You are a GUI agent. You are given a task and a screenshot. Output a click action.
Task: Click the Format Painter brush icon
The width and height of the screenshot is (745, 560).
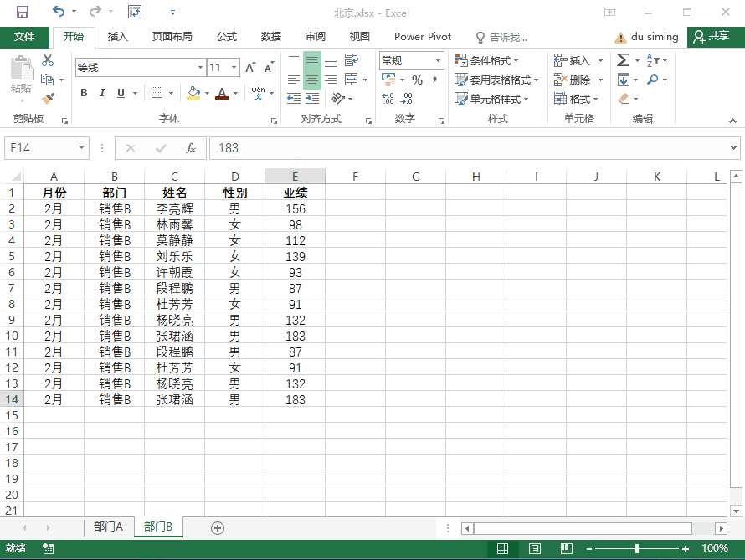point(48,98)
